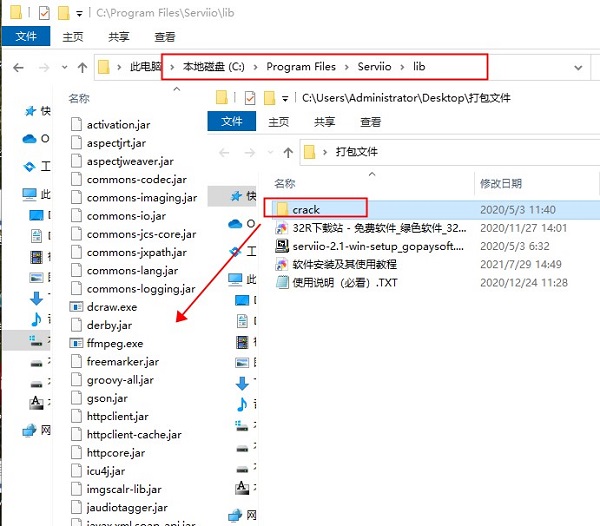Open OneDrive cloud in lib sidebar
The image size is (600, 526).
click(29, 138)
